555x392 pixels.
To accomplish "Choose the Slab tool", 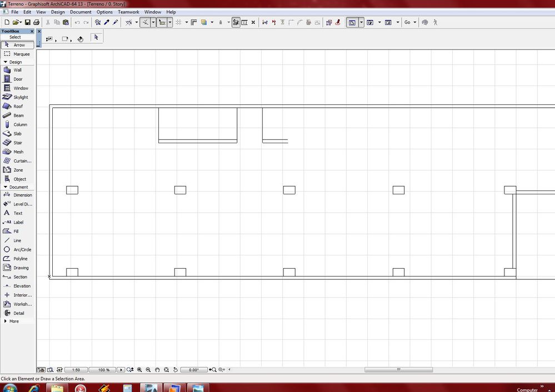I will pos(17,134).
